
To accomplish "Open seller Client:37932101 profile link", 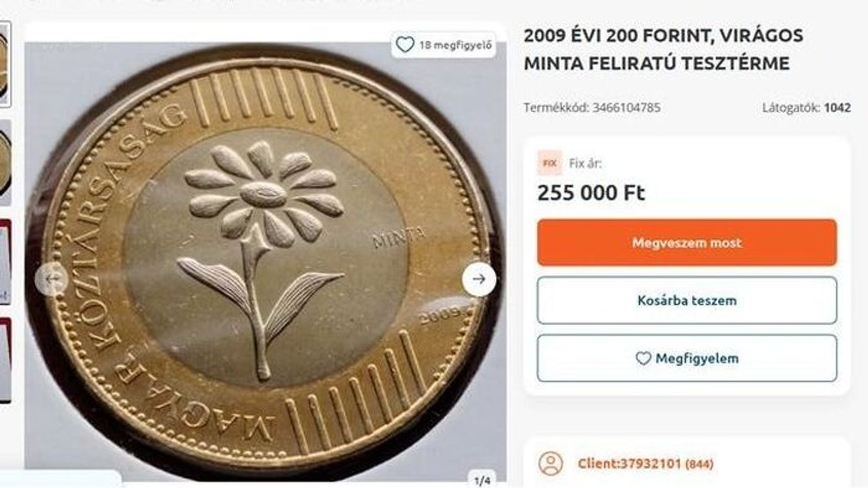I will [629, 464].
